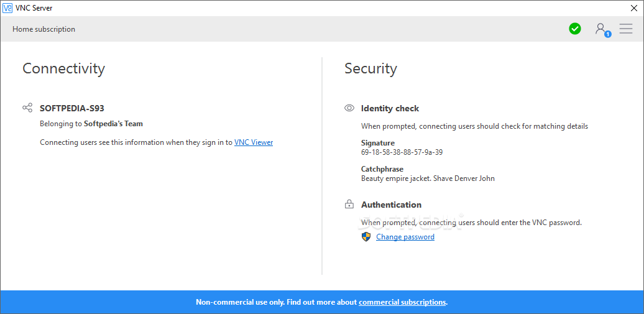644x314 pixels.
Task: Open the commercial subscriptions link
Action: [x=402, y=302]
